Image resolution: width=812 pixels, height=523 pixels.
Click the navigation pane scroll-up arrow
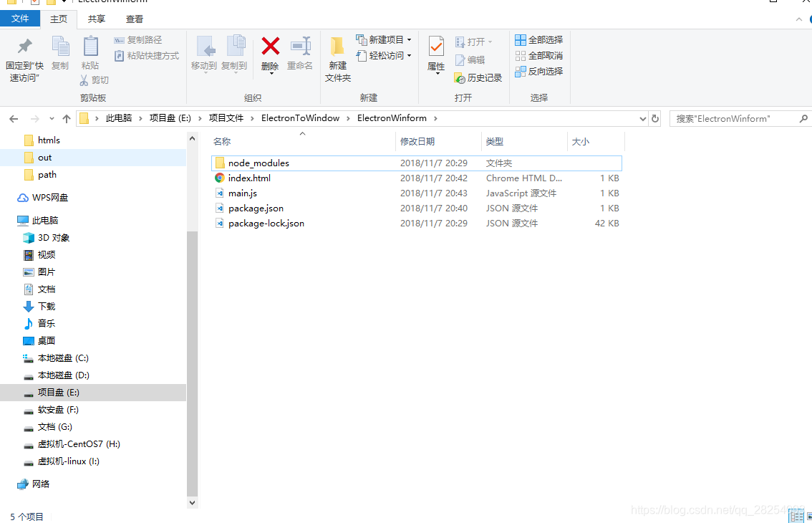(x=192, y=138)
